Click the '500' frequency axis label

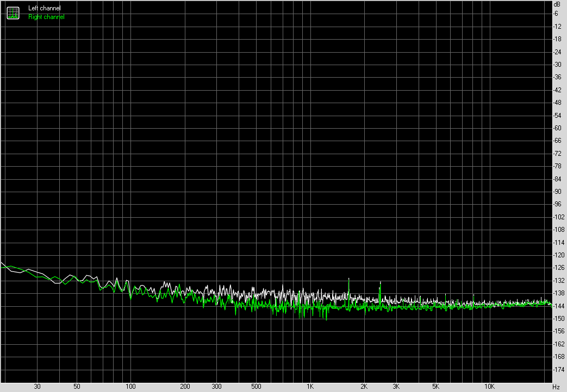256,386
